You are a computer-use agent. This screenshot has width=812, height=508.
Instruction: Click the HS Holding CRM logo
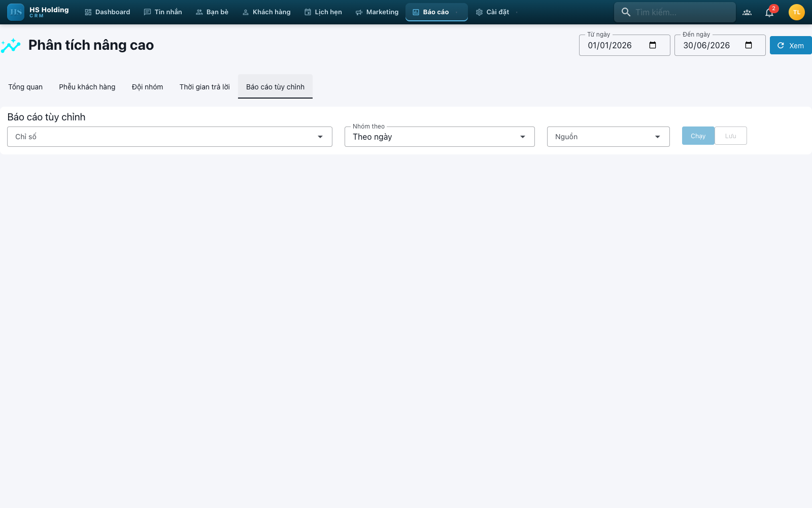[38, 12]
